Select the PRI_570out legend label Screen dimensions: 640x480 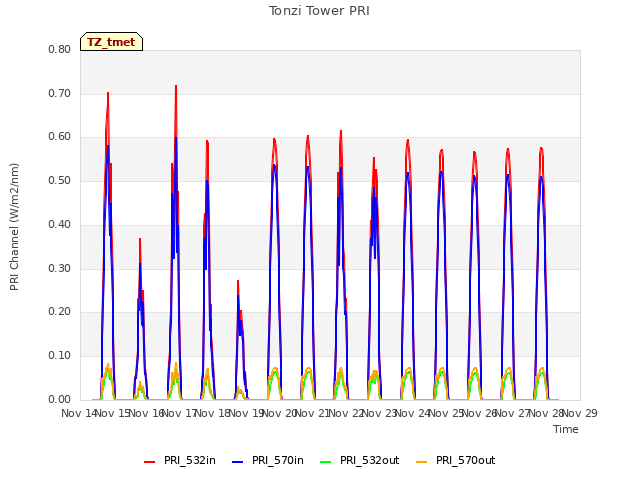coord(466,460)
